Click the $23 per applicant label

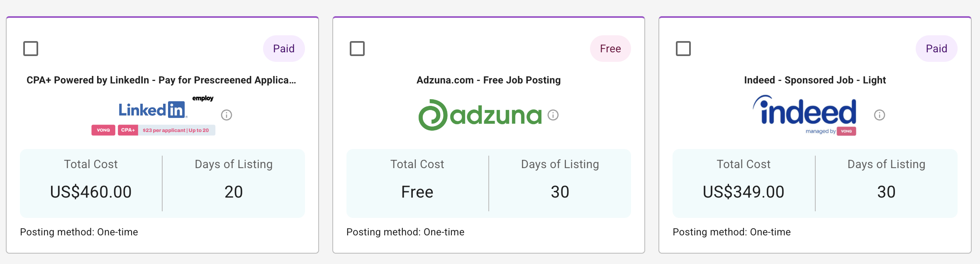(177, 130)
